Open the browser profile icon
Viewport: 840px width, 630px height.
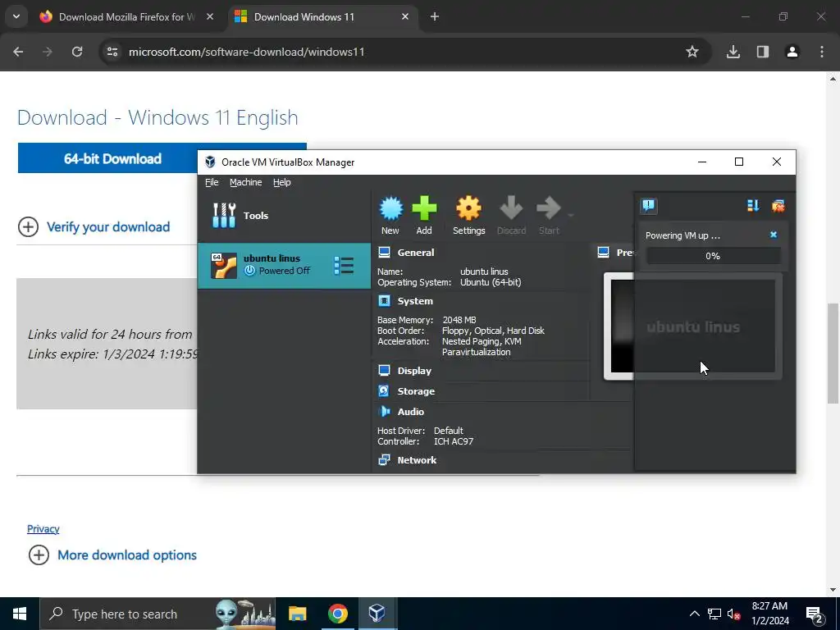click(792, 52)
